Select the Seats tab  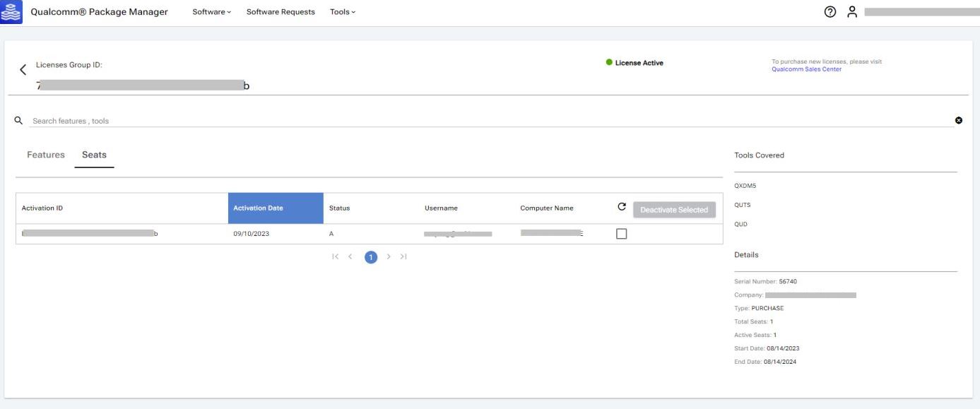(x=94, y=155)
